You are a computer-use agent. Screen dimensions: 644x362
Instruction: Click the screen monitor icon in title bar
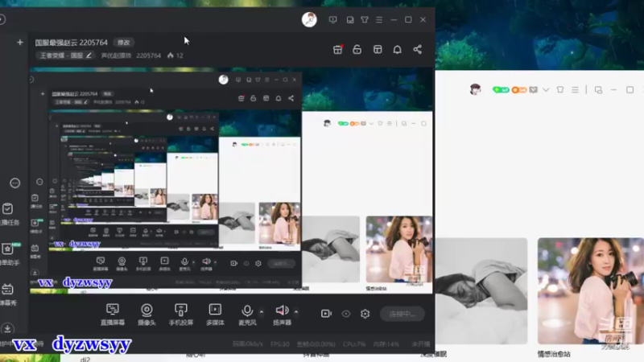(x=332, y=19)
